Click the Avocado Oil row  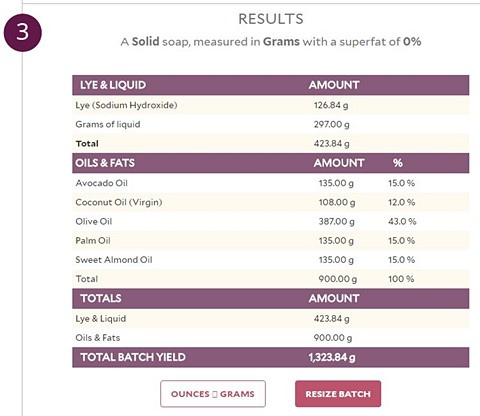tap(271, 183)
